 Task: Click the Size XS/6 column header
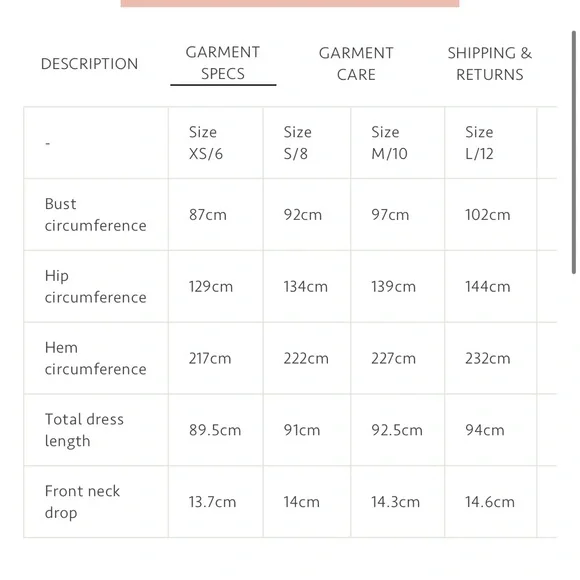pyautogui.click(x=216, y=143)
